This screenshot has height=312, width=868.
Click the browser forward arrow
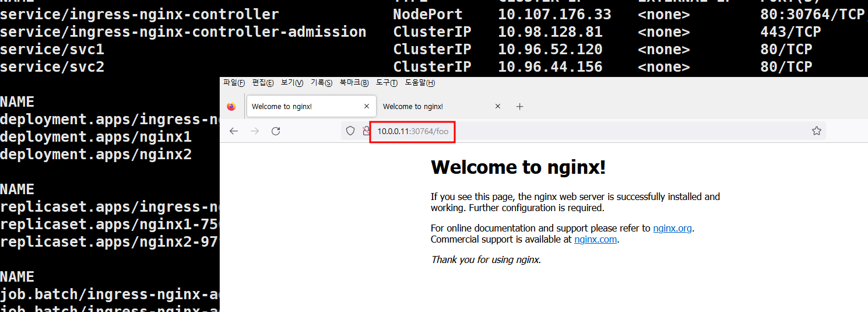coord(255,131)
